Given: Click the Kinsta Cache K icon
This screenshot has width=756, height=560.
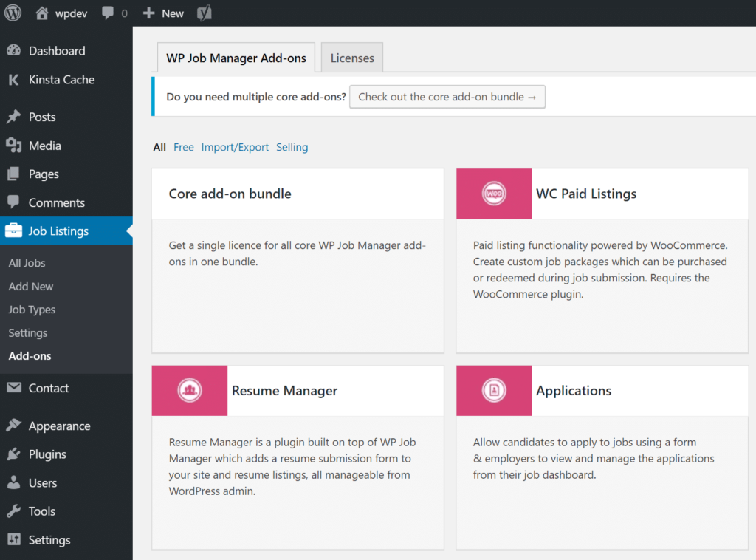Looking at the screenshot, I should 13,80.
